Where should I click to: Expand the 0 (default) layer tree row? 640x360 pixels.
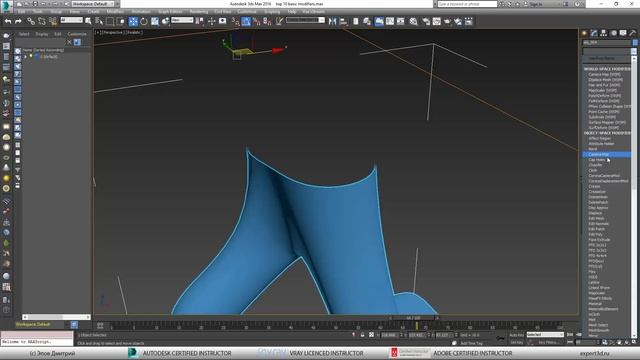click(25, 56)
